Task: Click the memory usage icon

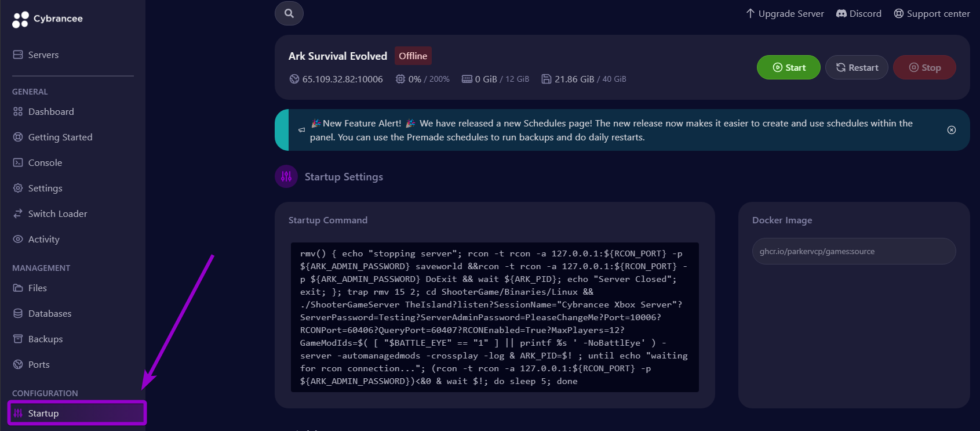Action: coord(467,79)
